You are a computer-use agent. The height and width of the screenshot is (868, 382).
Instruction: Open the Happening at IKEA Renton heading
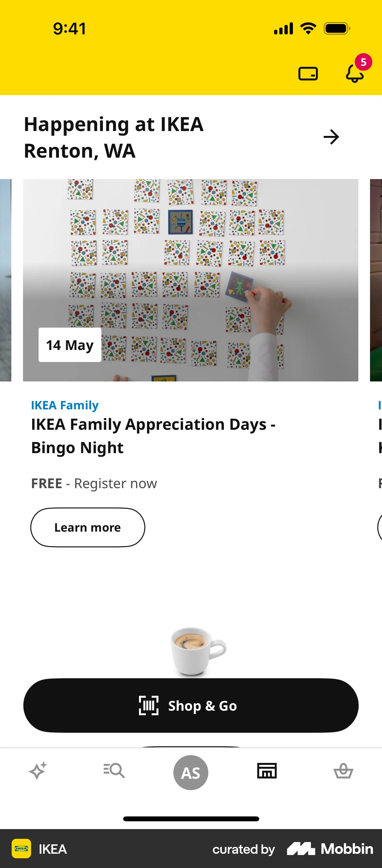tap(113, 137)
